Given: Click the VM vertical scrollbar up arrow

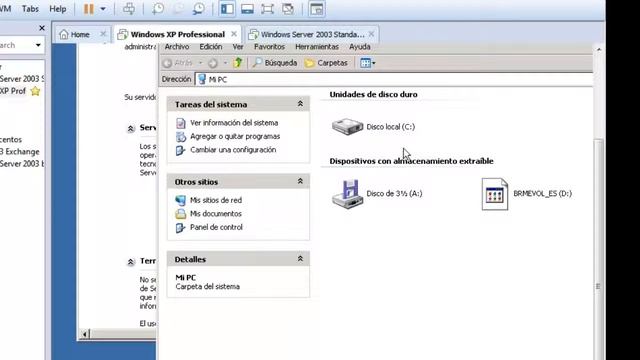Looking at the screenshot, I should point(599,49).
